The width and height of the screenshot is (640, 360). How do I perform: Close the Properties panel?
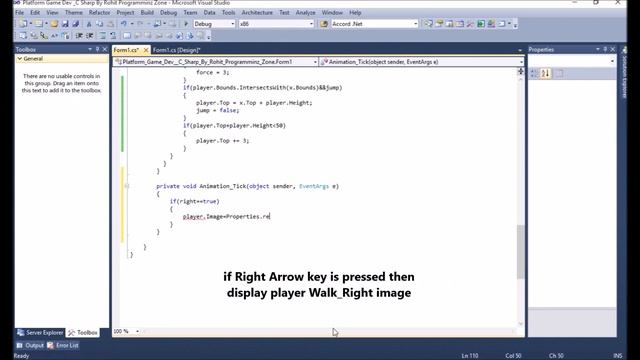pyautogui.click(x=612, y=49)
